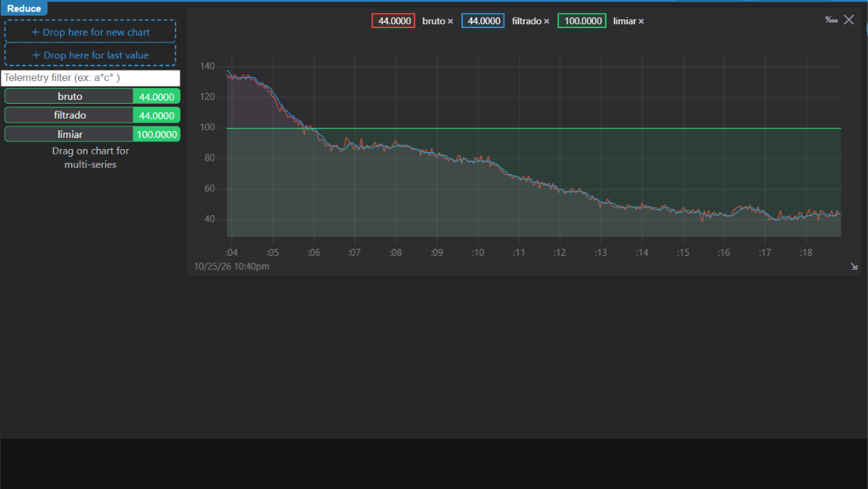Remove the filtrado series from chart legend
868x489 pixels.
point(546,22)
